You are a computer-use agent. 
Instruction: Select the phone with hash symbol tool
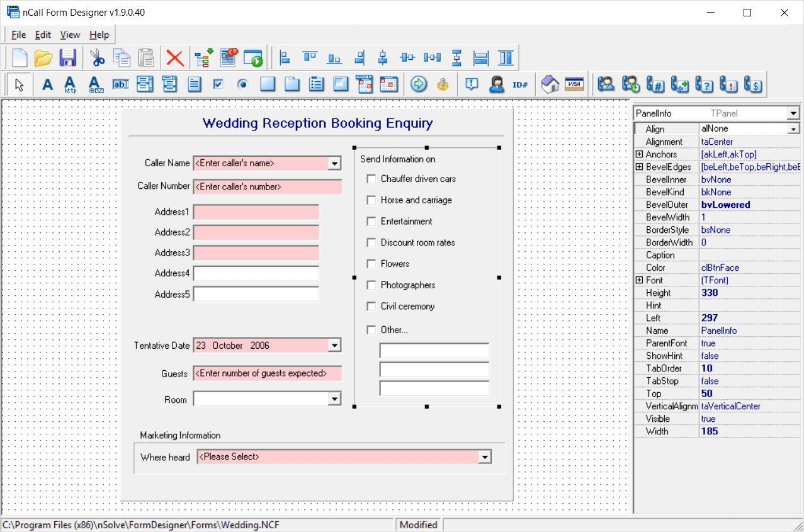pos(655,84)
